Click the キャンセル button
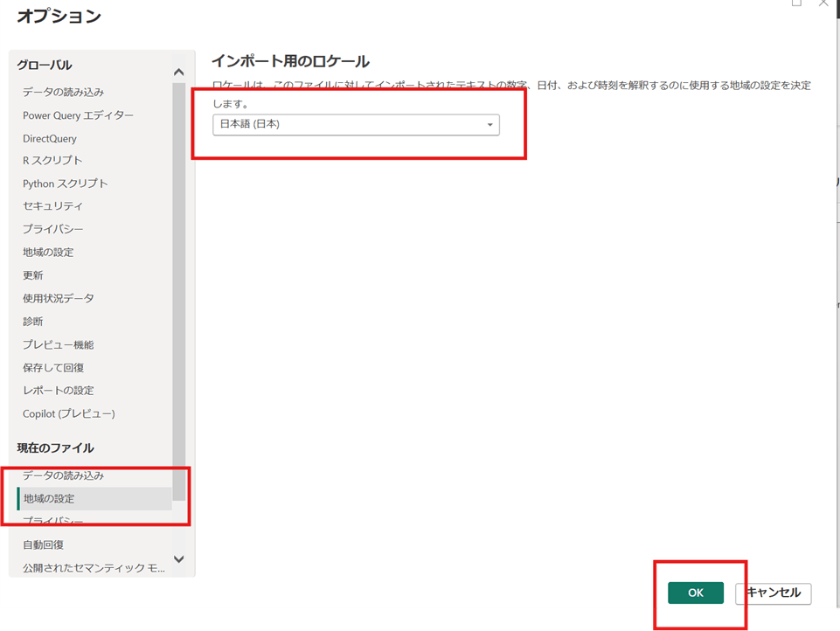Screen dimensions: 840x631 pyautogui.click(x=774, y=593)
